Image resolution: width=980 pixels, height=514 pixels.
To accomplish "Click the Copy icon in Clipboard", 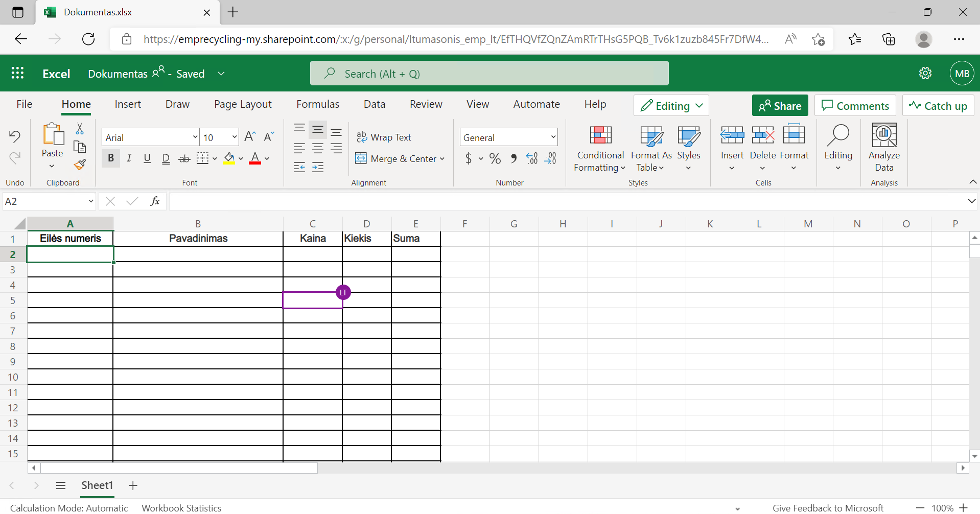I will [80, 147].
